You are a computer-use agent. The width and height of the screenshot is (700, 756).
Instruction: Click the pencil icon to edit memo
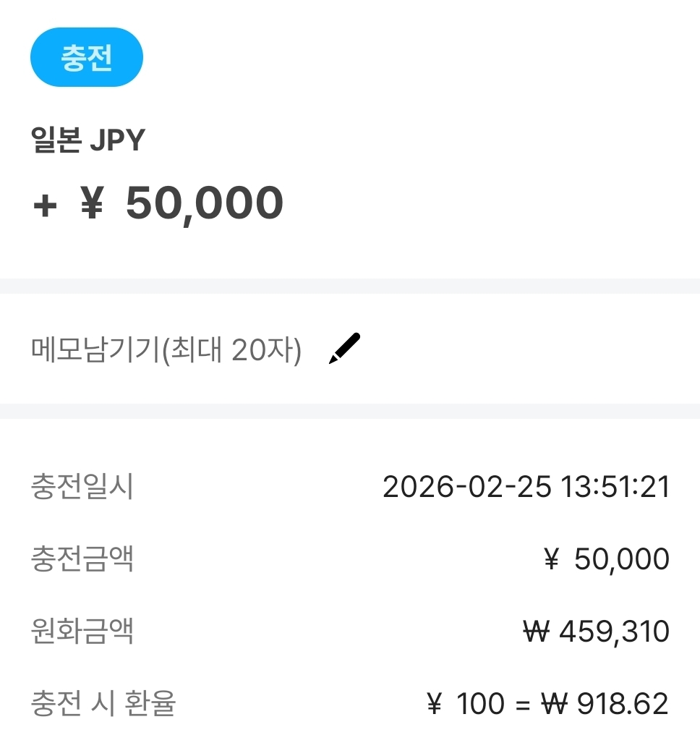[x=344, y=349]
